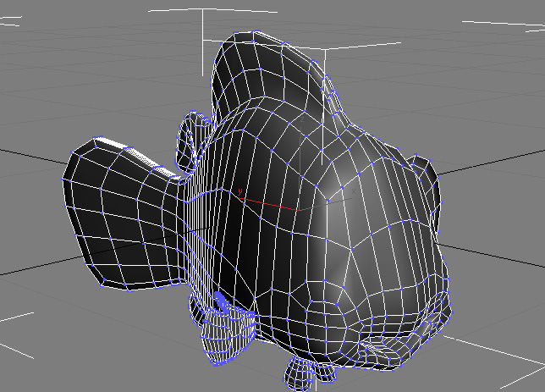Click the Z axis label of the gizmo
The image size is (545, 392).
click(x=301, y=119)
